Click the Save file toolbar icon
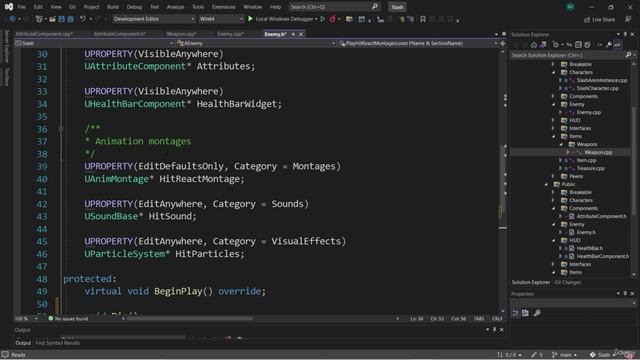This screenshot has height=360, width=640. [62, 19]
